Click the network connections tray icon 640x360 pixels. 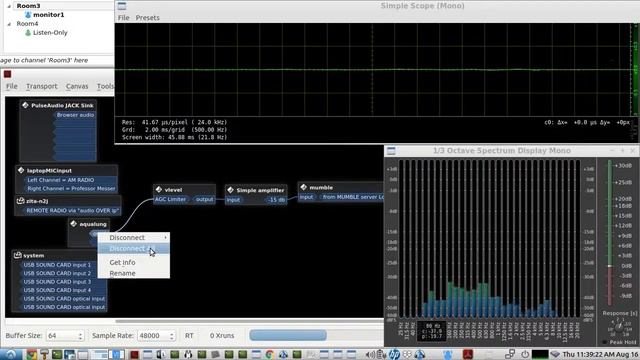[x=510, y=354]
